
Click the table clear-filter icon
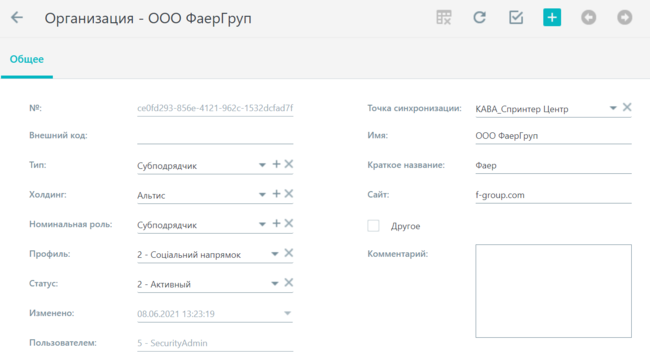point(444,17)
